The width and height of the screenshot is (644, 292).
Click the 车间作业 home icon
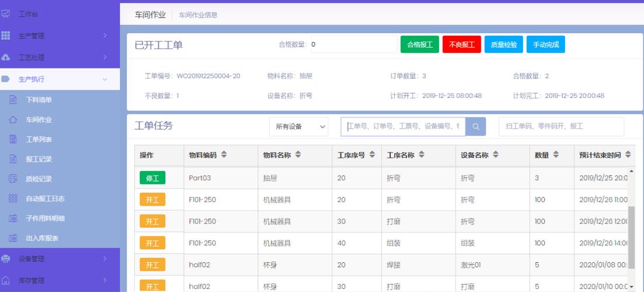tap(13, 120)
